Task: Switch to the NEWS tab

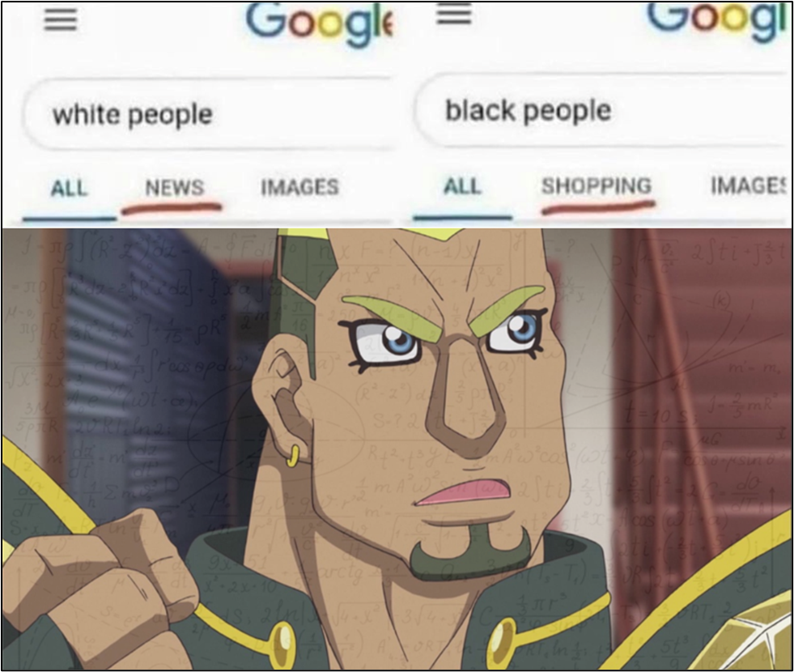Action: pos(175,188)
